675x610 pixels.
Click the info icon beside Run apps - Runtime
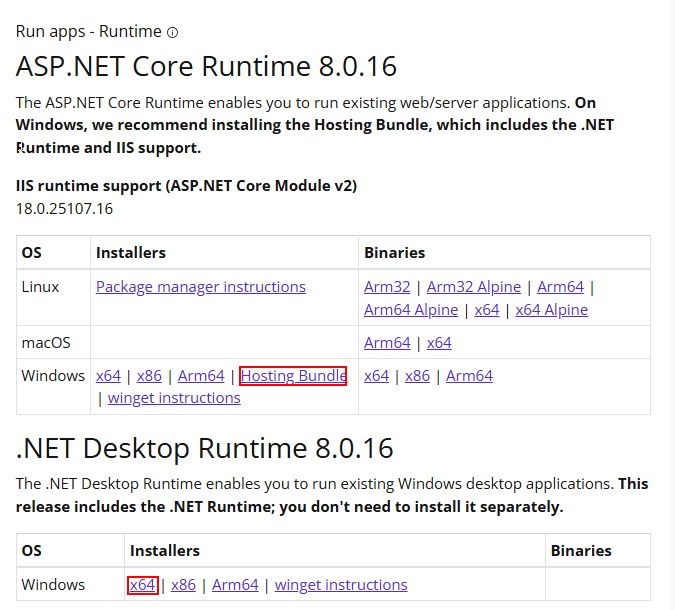pyautogui.click(x=172, y=32)
